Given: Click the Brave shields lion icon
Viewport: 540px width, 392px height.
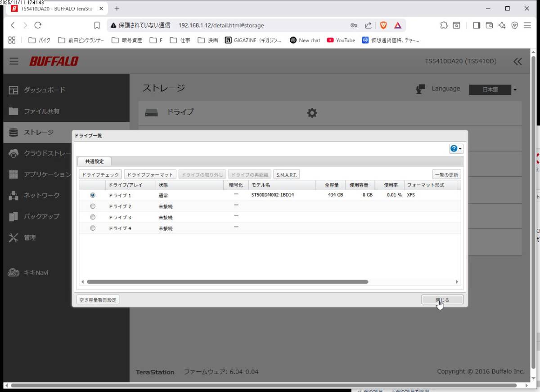Looking at the screenshot, I should pyautogui.click(x=383, y=25).
